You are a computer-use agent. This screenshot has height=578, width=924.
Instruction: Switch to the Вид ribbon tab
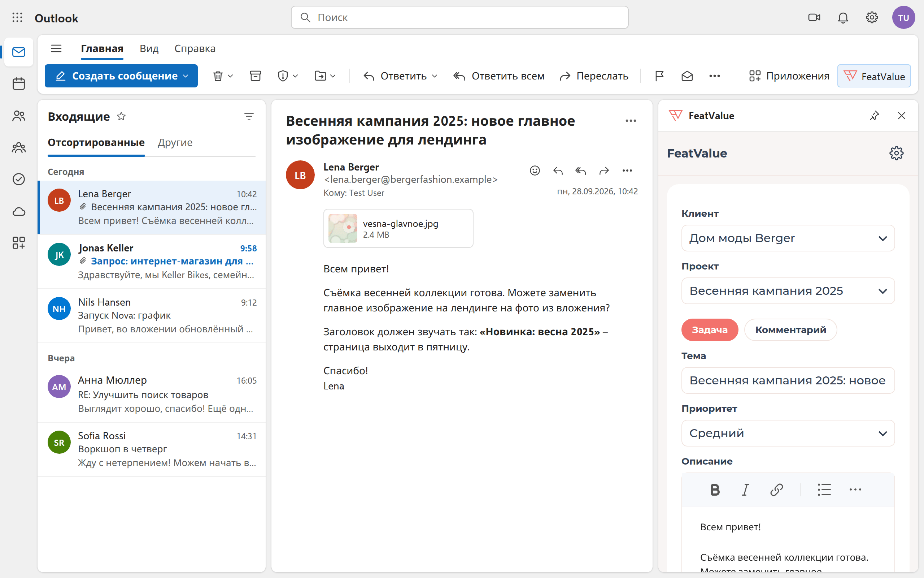click(x=149, y=48)
